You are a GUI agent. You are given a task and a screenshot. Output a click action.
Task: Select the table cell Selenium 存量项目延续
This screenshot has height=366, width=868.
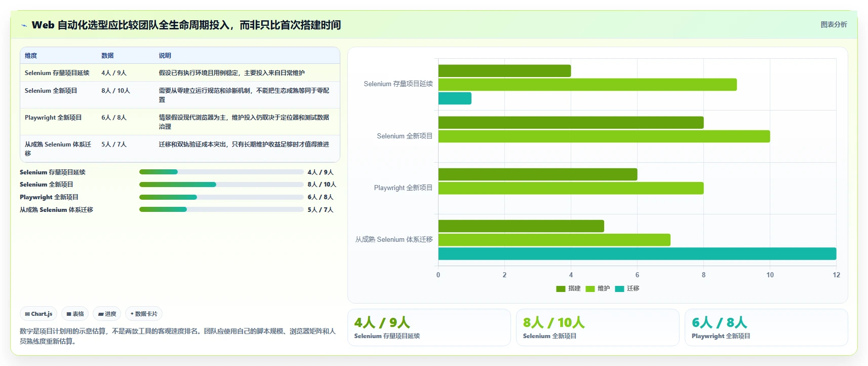(x=57, y=73)
